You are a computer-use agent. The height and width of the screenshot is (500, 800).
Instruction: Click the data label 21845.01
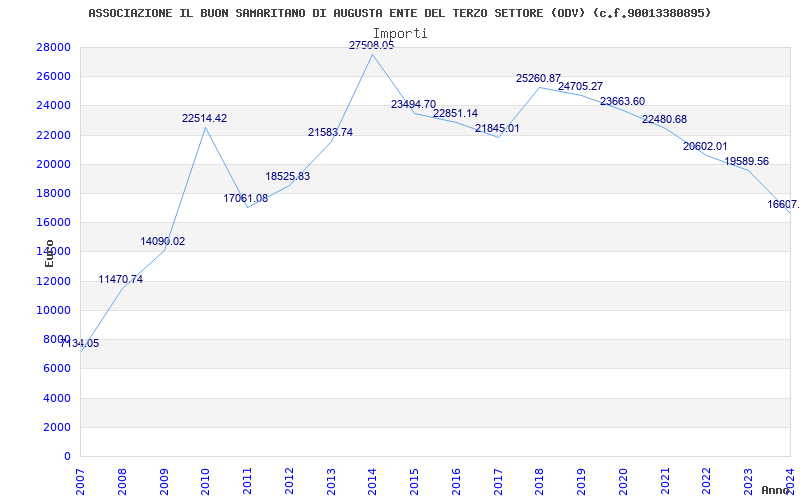coord(497,129)
